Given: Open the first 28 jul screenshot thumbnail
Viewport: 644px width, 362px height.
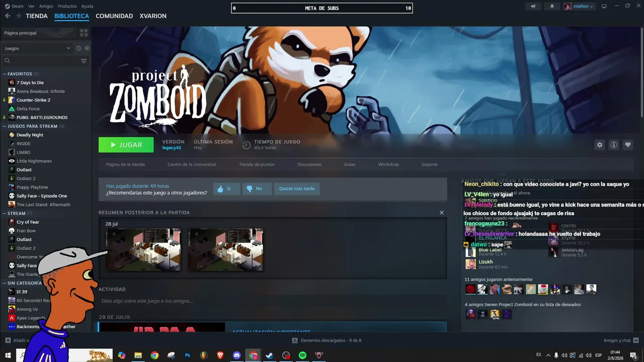Looking at the screenshot, I should tap(143, 250).
